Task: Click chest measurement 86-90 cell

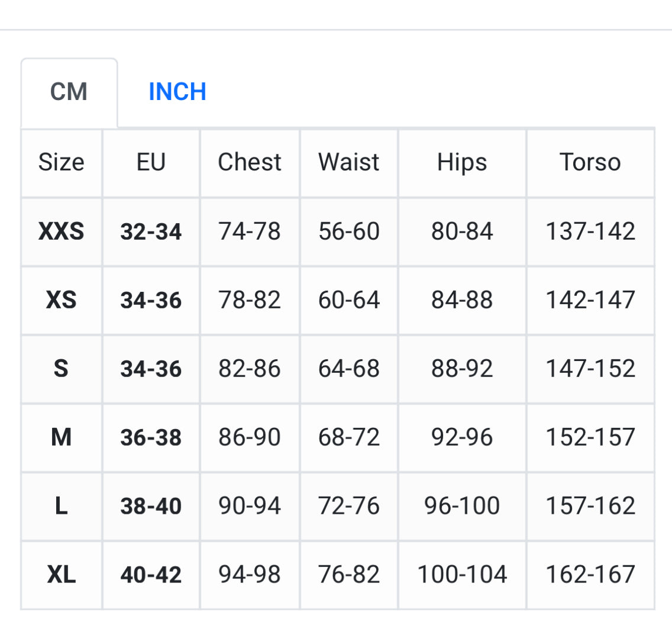Action: click(250, 437)
